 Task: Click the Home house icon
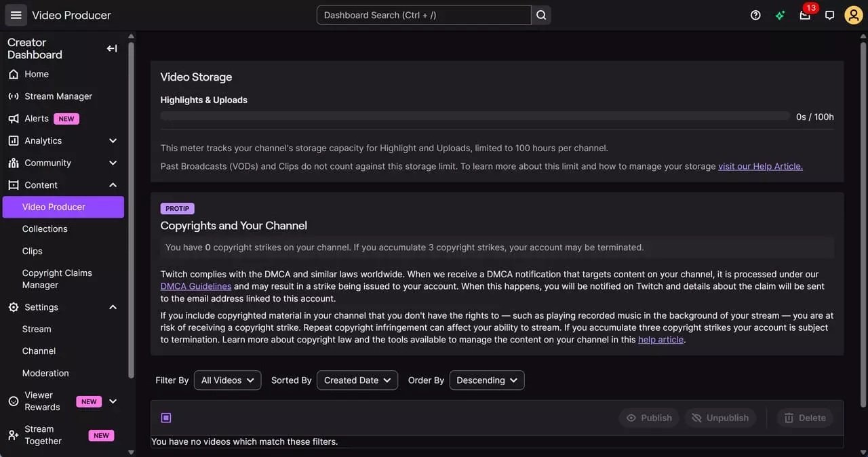tap(14, 74)
